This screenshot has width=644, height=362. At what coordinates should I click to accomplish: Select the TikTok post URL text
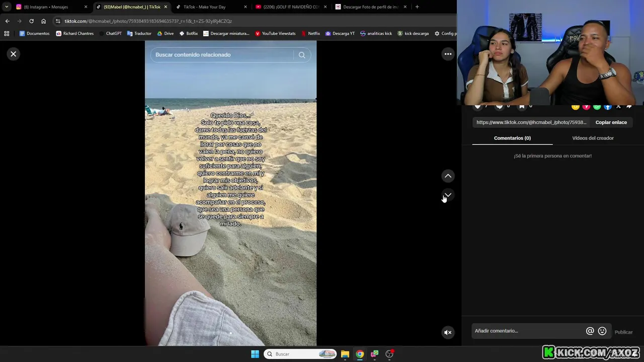pos(531,122)
